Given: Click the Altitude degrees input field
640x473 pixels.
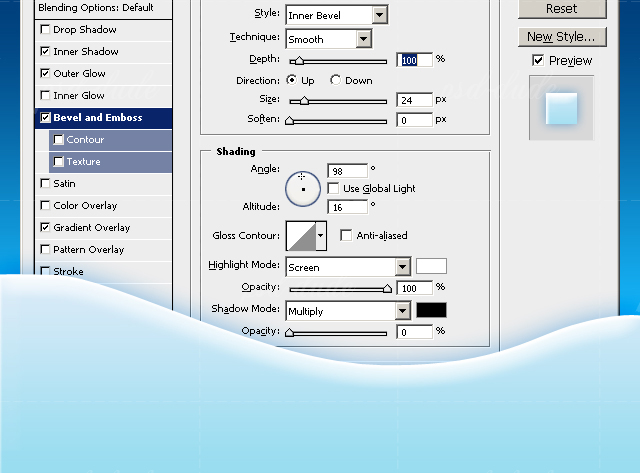Looking at the screenshot, I should point(348,207).
